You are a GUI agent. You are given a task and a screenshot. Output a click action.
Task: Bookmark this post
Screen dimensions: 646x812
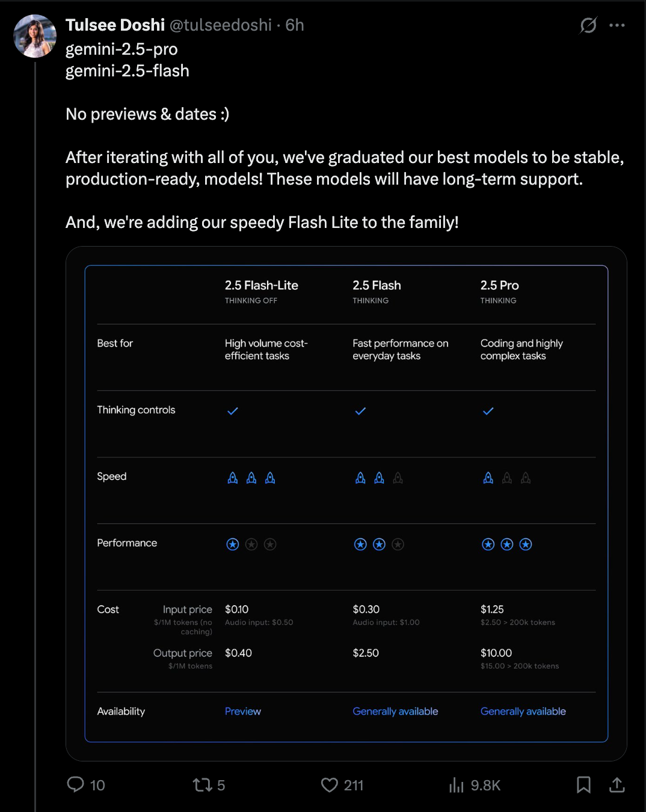point(583,784)
